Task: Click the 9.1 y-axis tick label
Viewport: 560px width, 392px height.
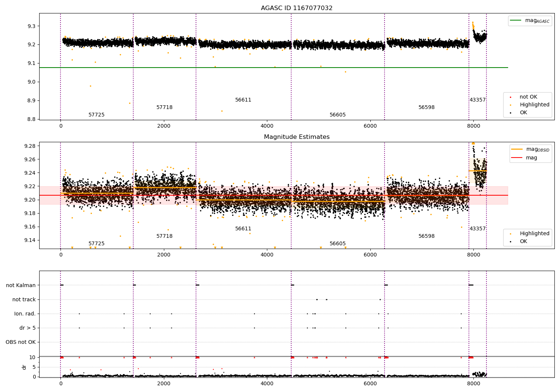Action: coord(32,63)
